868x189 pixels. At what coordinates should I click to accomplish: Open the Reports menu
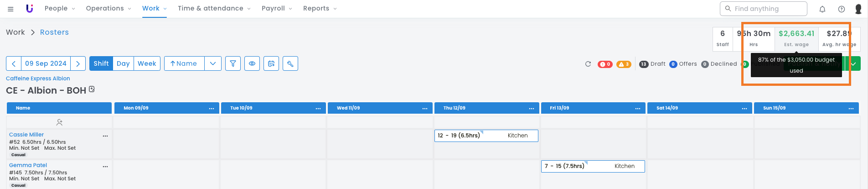[x=320, y=8]
